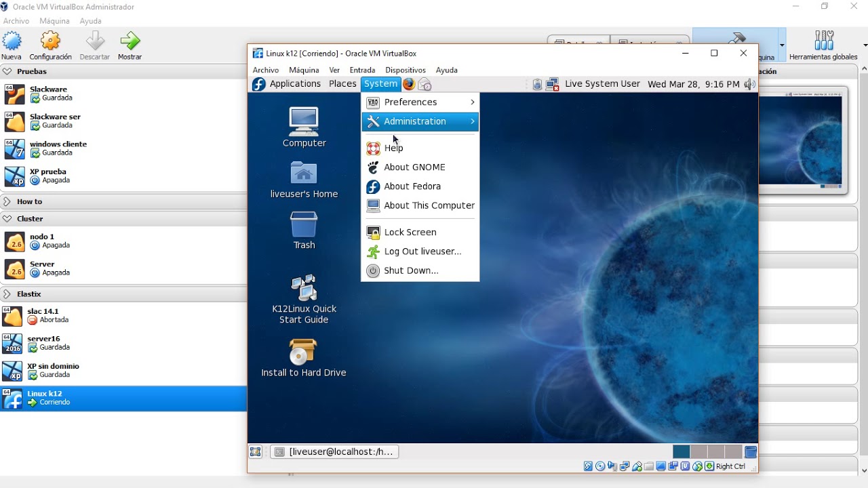Click the network status icon in the GNOME panel

(553, 84)
